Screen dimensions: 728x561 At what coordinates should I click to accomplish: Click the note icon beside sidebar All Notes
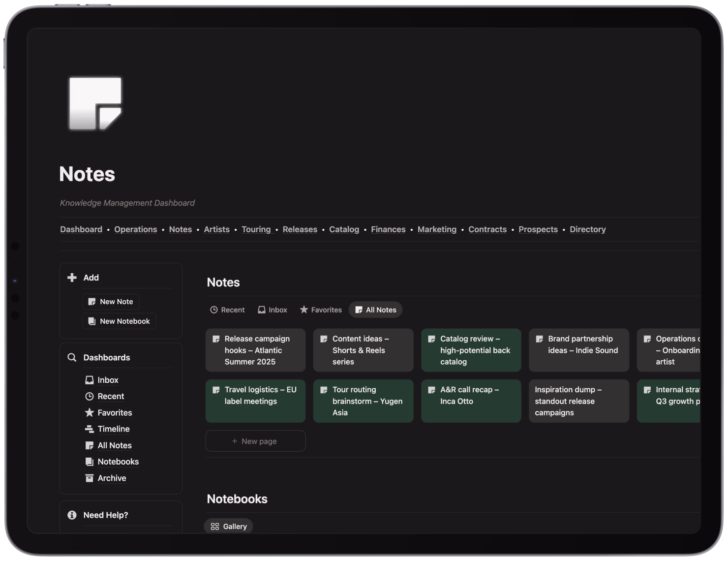coord(90,445)
